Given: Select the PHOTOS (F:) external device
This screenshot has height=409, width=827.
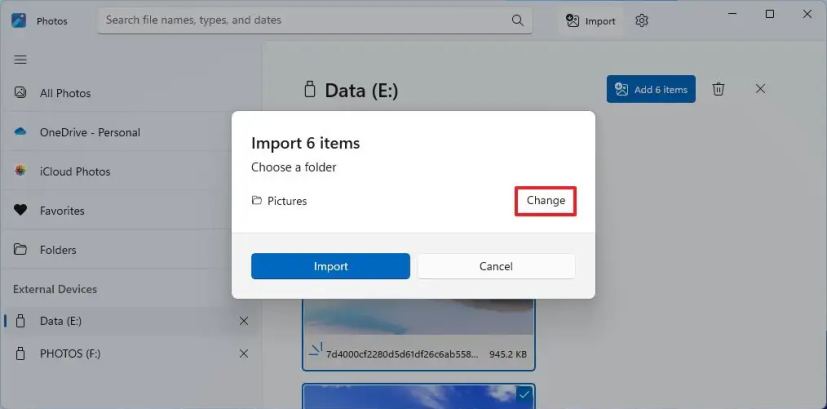Looking at the screenshot, I should click(x=70, y=353).
